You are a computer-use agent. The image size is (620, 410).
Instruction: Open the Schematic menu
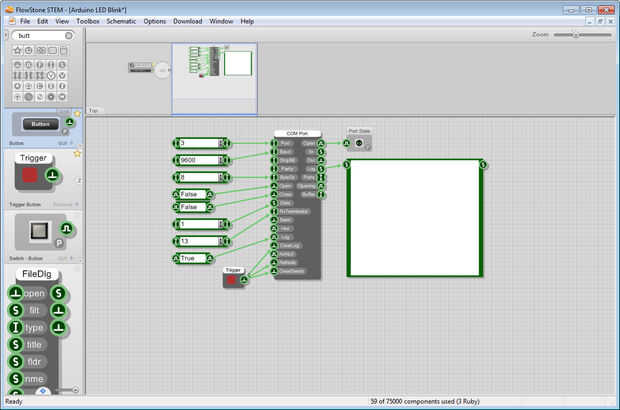point(121,21)
